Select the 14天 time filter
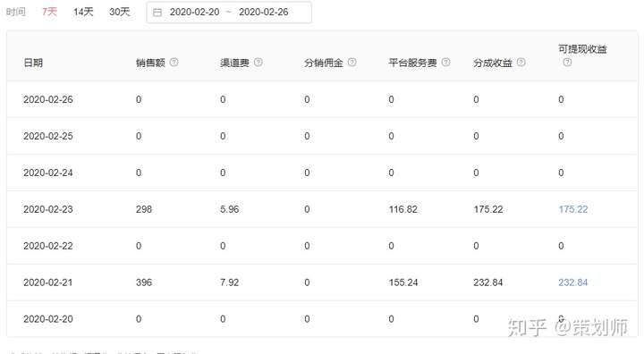 (83, 12)
